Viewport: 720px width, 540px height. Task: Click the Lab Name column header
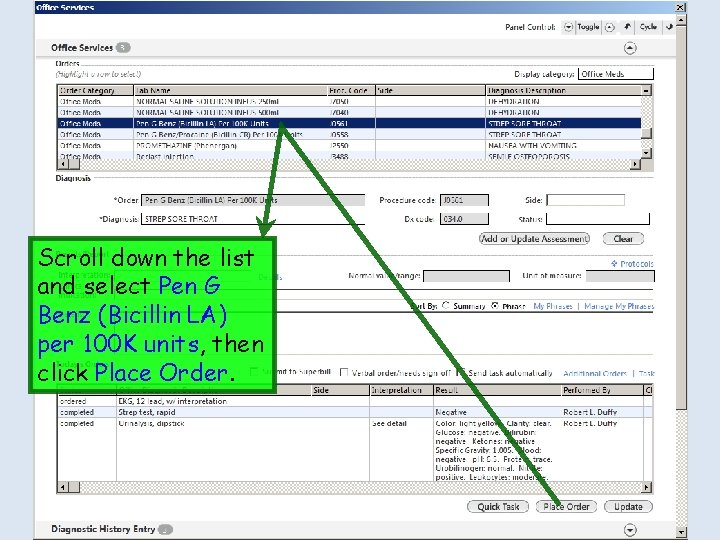coord(230,90)
